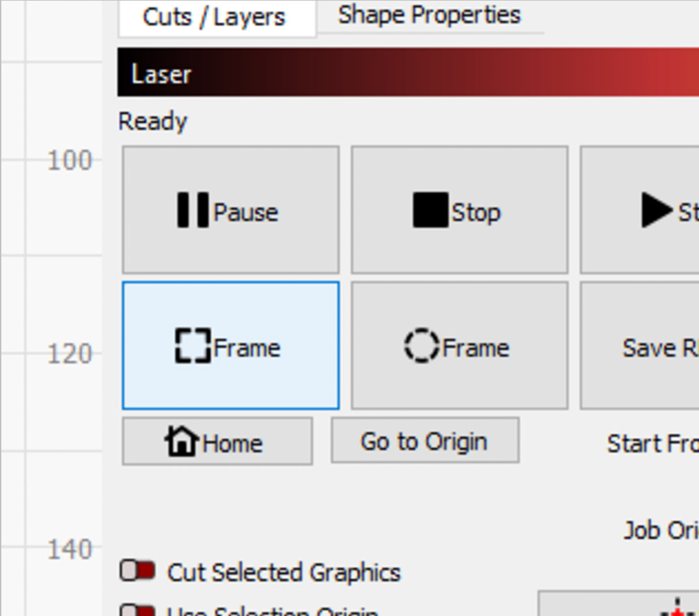The height and width of the screenshot is (616, 699).
Task: Click the square-bracket Frame button
Action: pos(230,345)
